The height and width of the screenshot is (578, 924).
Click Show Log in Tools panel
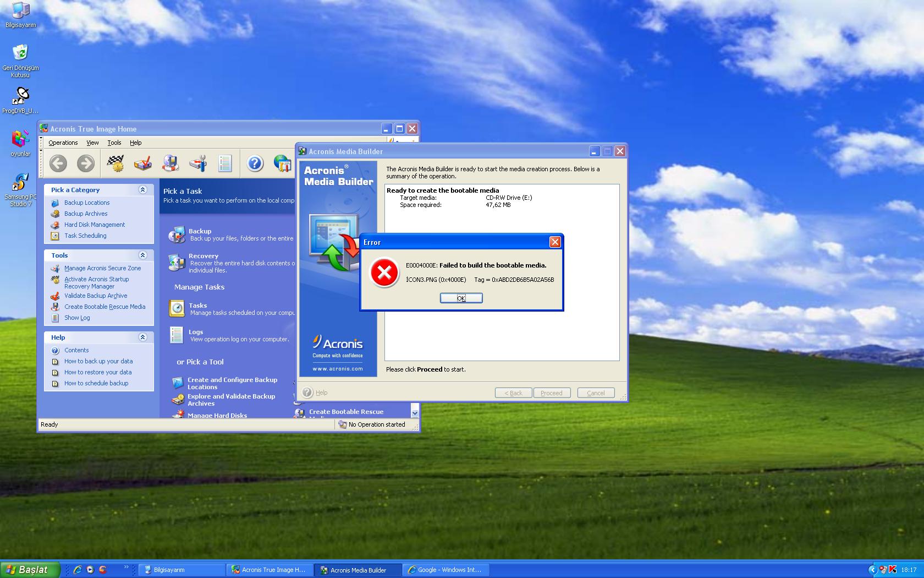point(77,318)
